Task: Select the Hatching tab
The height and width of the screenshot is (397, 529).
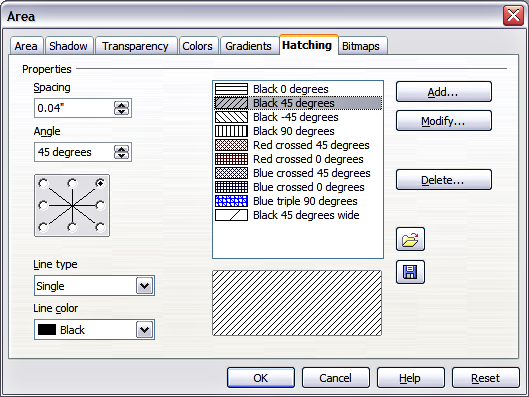Action: pos(308,45)
